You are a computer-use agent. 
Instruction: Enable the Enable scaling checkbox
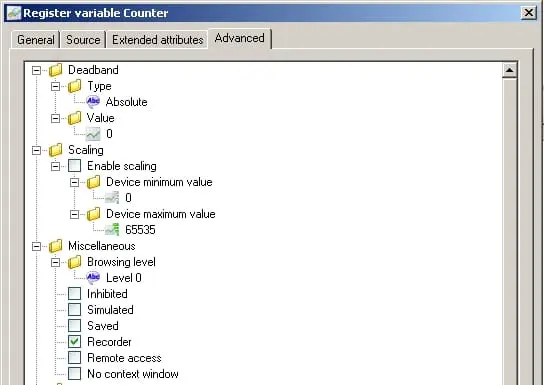pyautogui.click(x=75, y=166)
